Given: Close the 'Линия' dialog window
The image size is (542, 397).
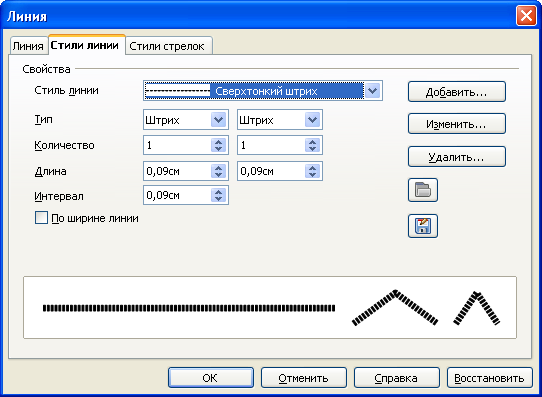Looking at the screenshot, I should [x=526, y=16].
